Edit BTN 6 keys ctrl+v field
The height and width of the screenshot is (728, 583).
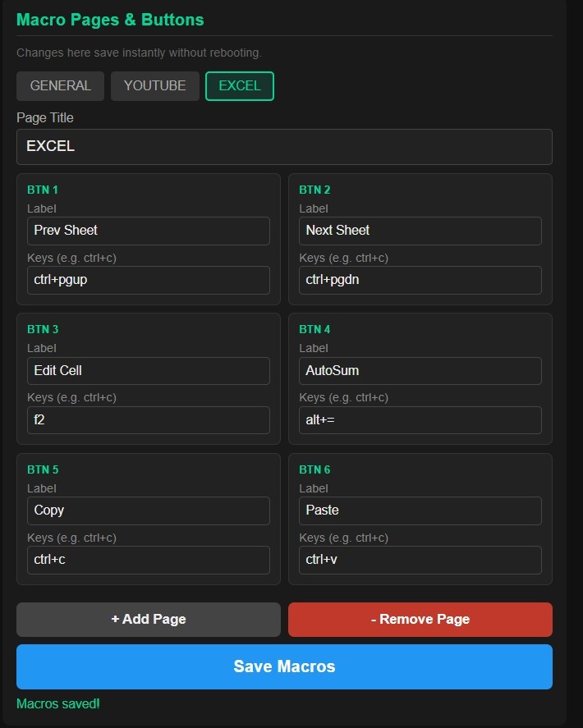[x=420, y=560]
